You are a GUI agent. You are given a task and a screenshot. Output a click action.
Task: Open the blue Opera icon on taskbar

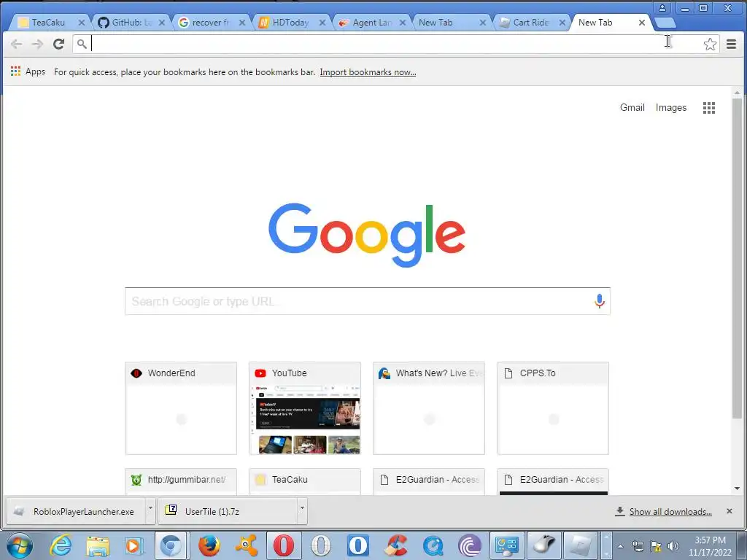(x=357, y=545)
